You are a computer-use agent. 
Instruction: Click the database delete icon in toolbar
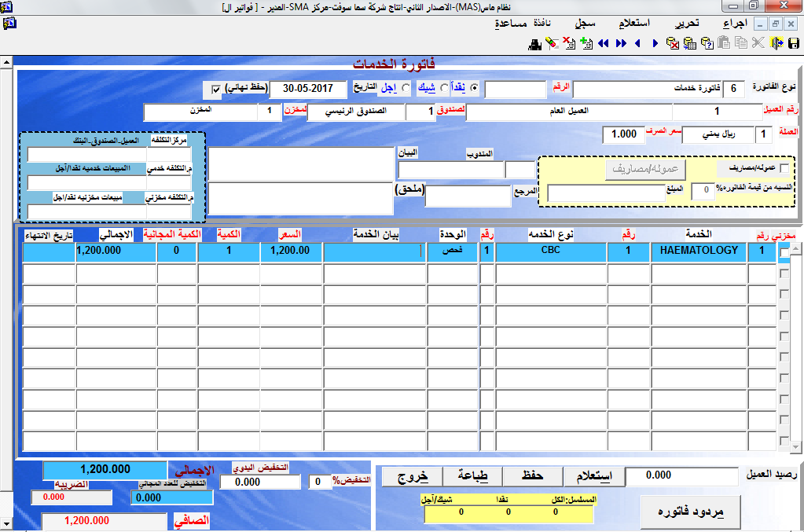673,43
